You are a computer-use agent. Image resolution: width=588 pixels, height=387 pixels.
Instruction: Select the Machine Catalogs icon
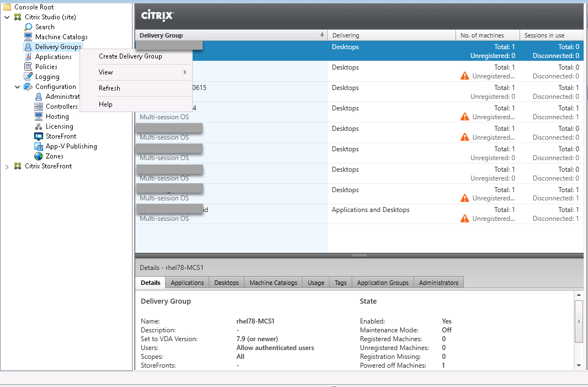(28, 37)
